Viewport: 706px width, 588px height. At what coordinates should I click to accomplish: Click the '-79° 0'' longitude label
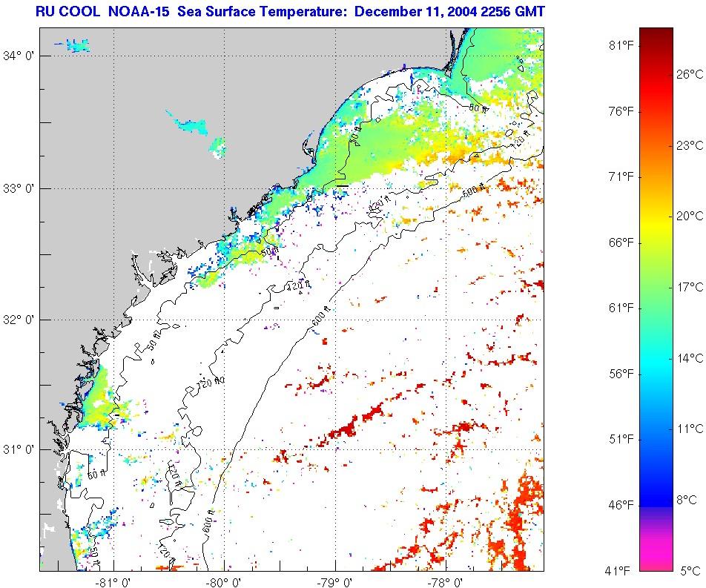[334, 583]
